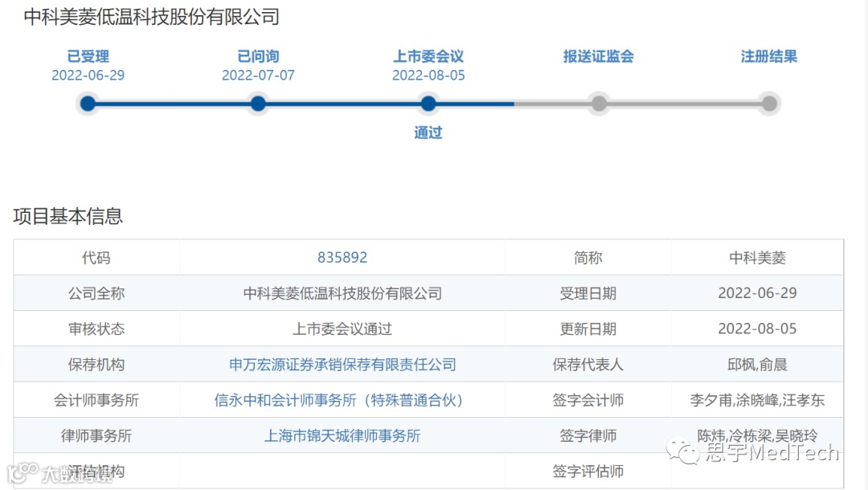The height and width of the screenshot is (490, 868).
Task: Click the 签字律师 label cell
Action: point(588,436)
